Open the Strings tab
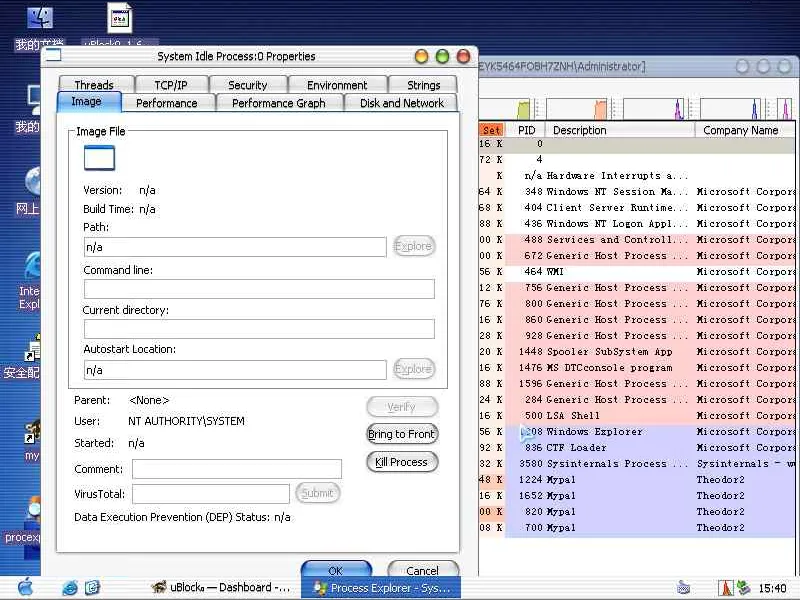The height and width of the screenshot is (600, 800). click(423, 85)
